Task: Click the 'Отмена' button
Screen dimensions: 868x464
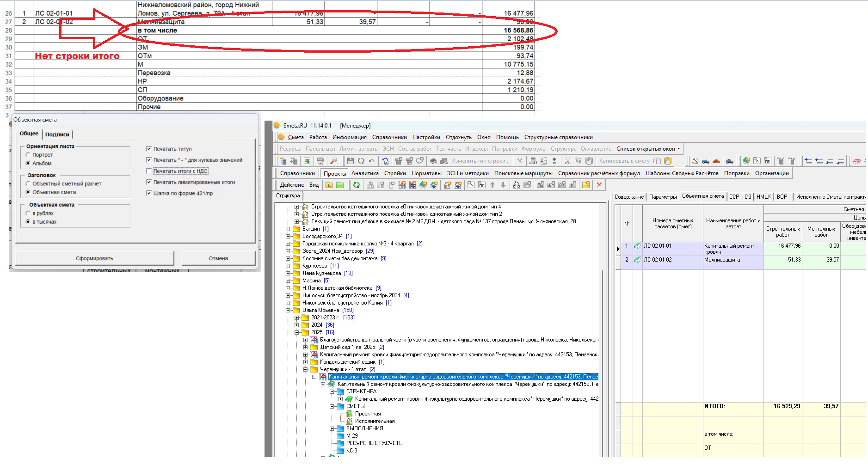Action: [218, 258]
